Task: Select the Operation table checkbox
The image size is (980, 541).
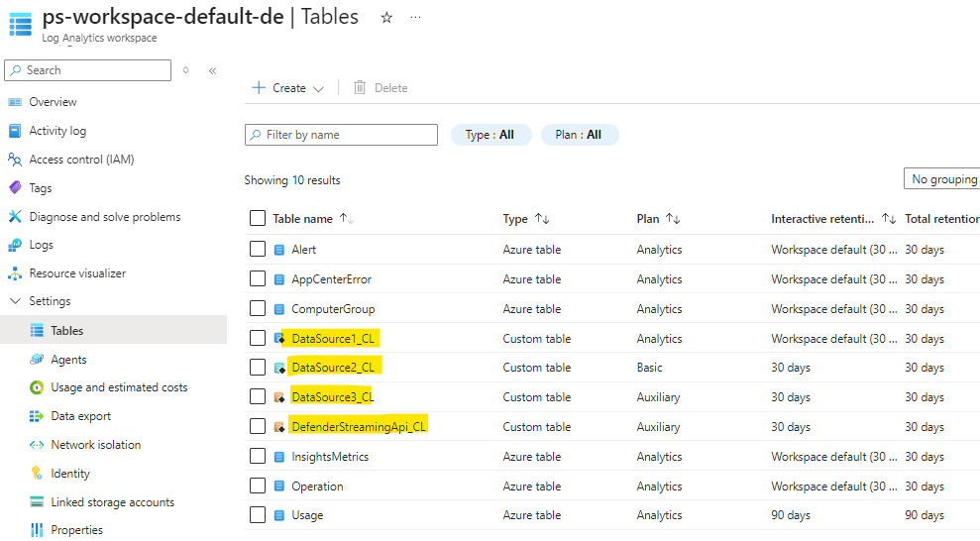Action: point(258,486)
